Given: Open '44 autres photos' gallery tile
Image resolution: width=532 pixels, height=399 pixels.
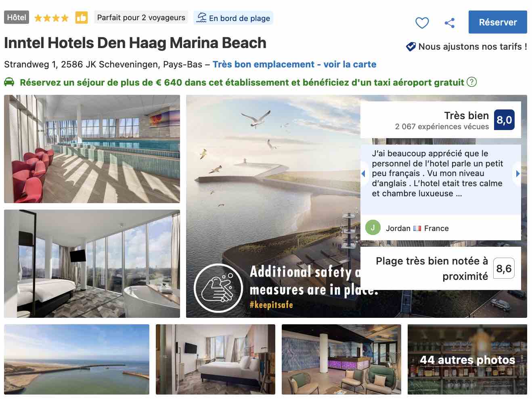Looking at the screenshot, I should pos(467,359).
